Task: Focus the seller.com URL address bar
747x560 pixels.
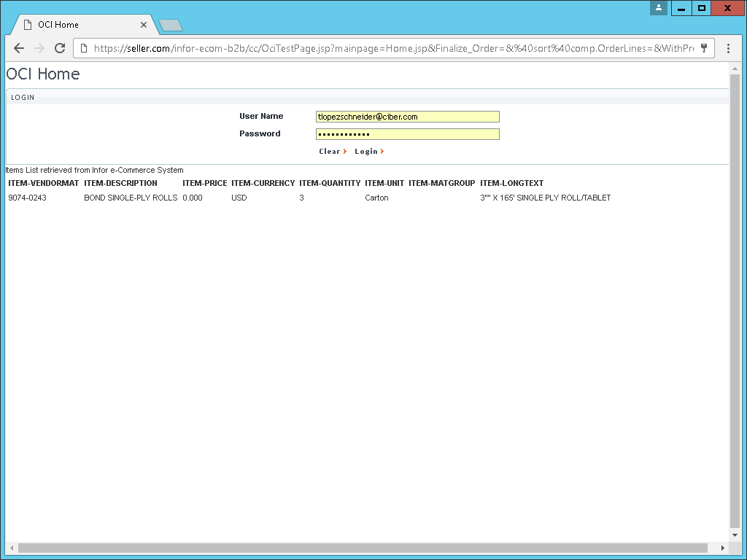Action: [x=394, y=48]
